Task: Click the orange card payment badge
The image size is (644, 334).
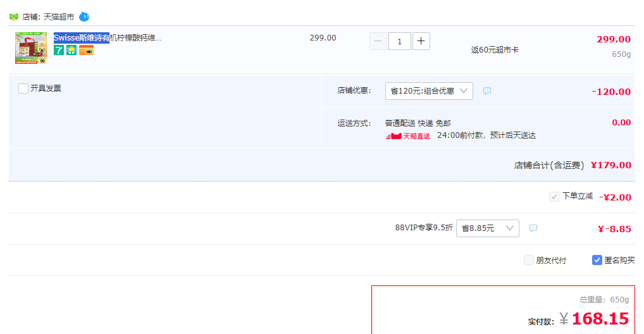Action: [86, 50]
